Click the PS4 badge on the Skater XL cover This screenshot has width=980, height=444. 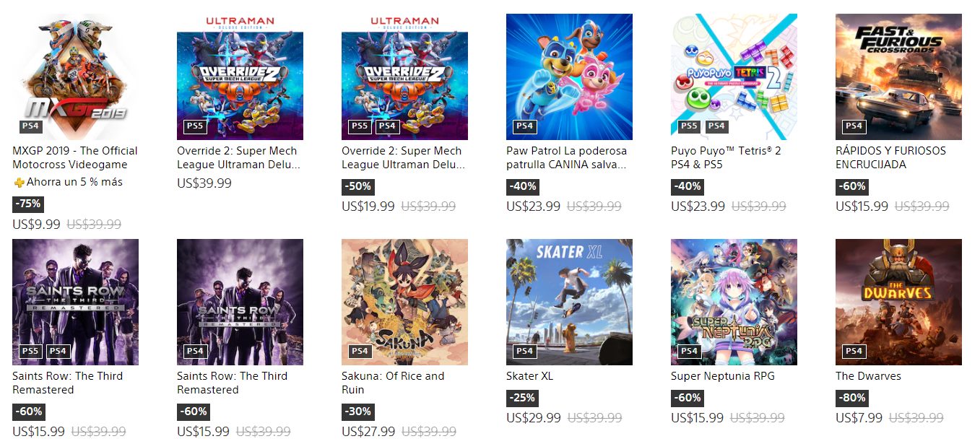pos(524,352)
